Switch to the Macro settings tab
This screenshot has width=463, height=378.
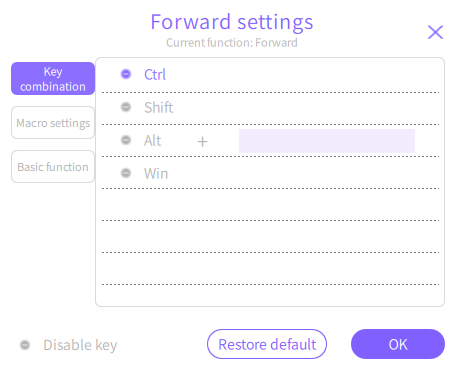click(x=53, y=123)
